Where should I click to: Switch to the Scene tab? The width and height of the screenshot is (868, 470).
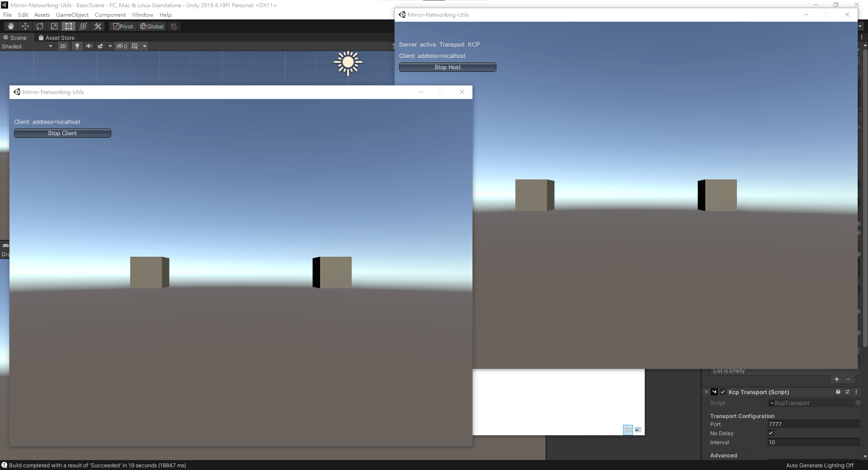[x=15, y=38]
